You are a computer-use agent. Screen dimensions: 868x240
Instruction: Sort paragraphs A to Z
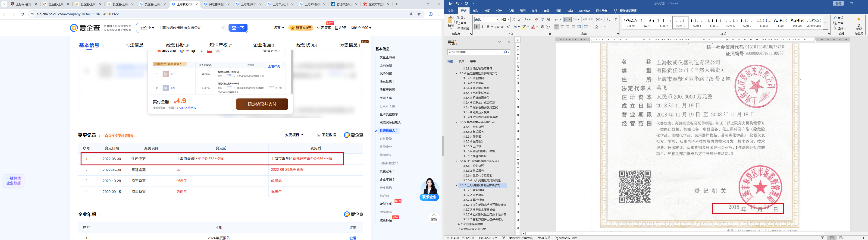click(x=608, y=19)
